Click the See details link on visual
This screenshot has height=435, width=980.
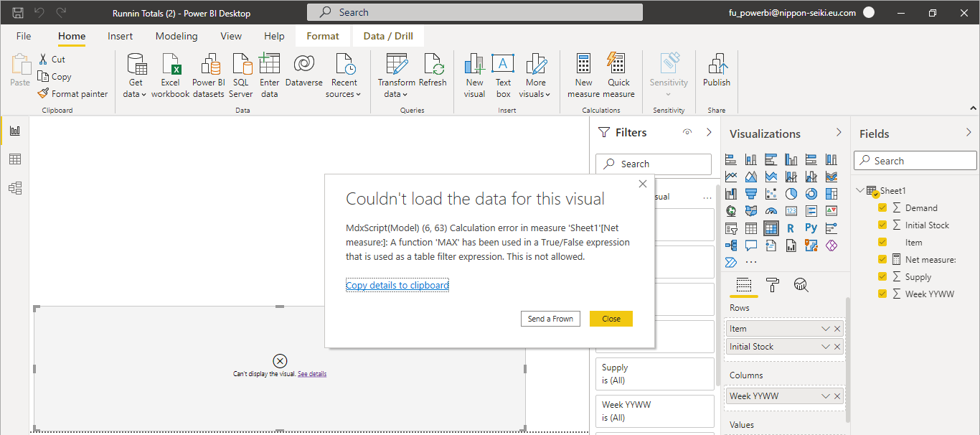pos(312,374)
